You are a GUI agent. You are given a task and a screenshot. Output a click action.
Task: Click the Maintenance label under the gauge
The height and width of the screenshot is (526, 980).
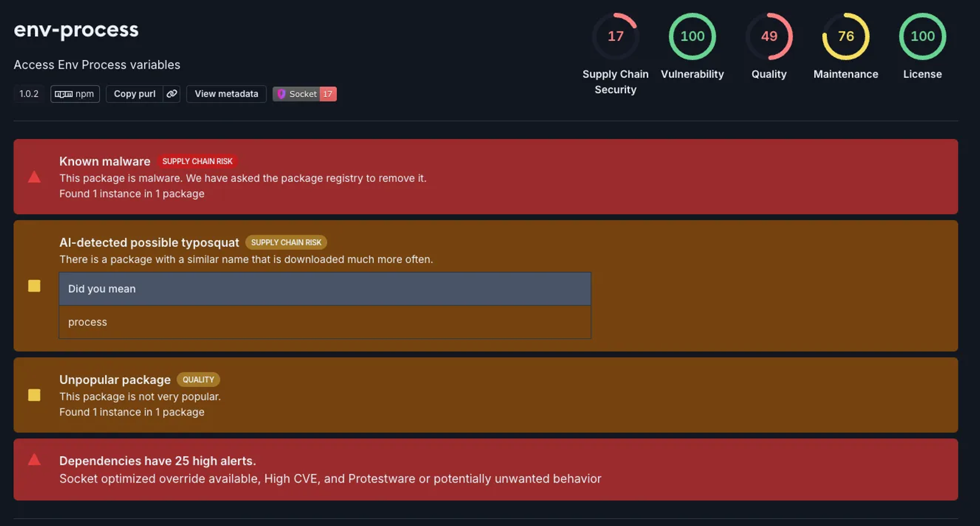[x=846, y=74]
